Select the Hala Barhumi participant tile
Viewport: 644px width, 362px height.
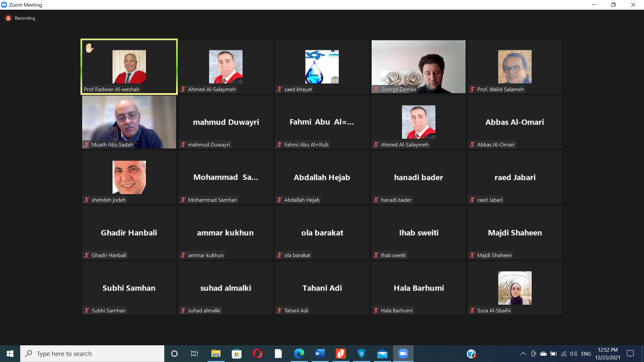(x=418, y=288)
